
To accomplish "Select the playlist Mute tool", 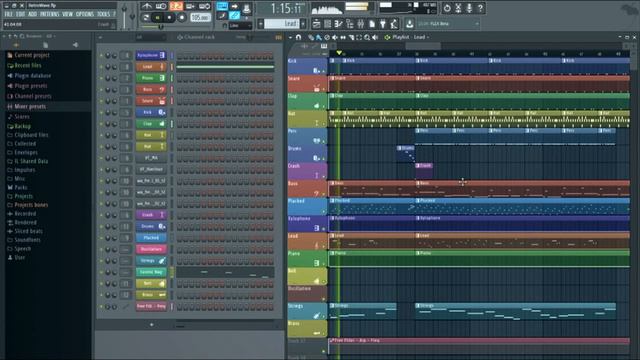I will (x=335, y=37).
